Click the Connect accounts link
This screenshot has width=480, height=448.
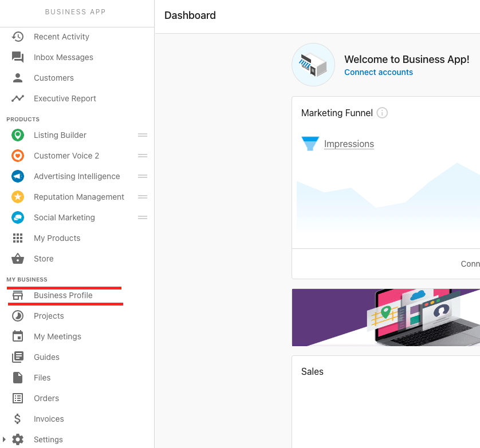coord(379,72)
